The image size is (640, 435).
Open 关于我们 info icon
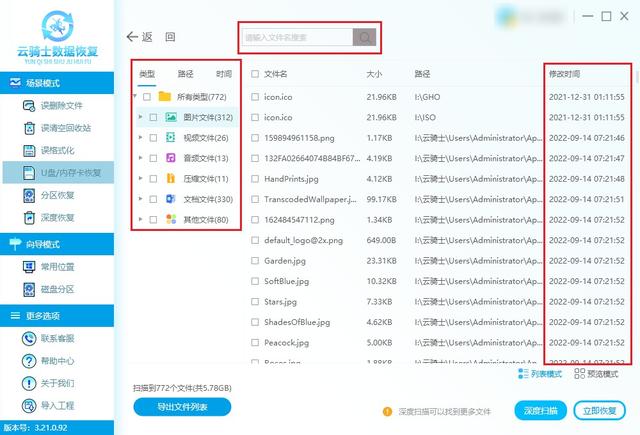pyautogui.click(x=29, y=383)
